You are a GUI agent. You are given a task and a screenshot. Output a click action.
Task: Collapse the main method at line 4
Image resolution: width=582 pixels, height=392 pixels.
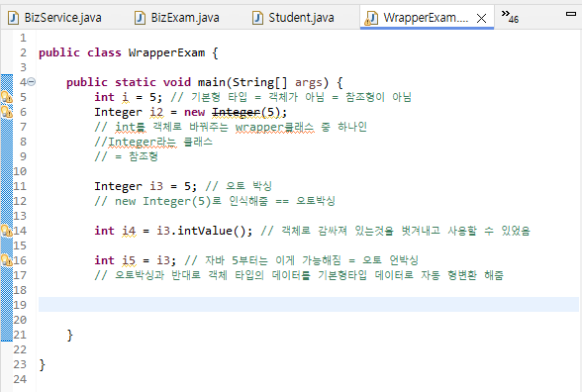pyautogui.click(x=32, y=81)
